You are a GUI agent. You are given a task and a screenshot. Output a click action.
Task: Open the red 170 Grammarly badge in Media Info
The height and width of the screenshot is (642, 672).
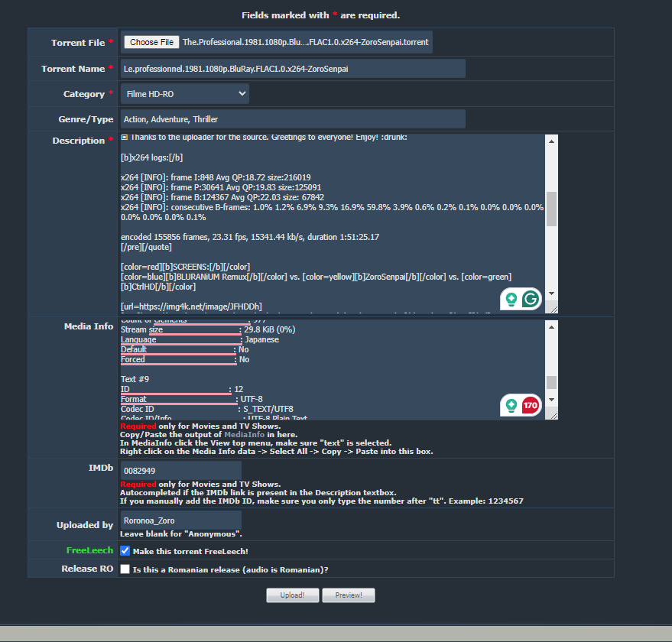[x=530, y=406]
